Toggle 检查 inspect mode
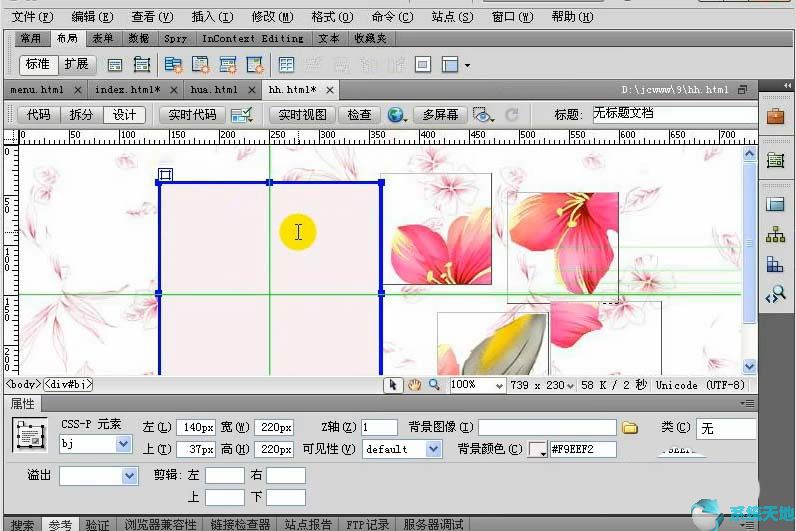 point(359,115)
